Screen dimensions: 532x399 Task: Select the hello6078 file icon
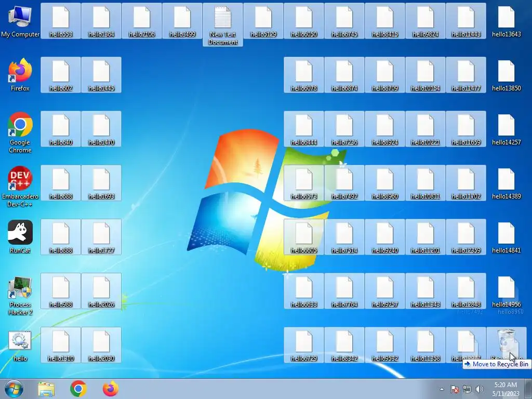coord(303,75)
